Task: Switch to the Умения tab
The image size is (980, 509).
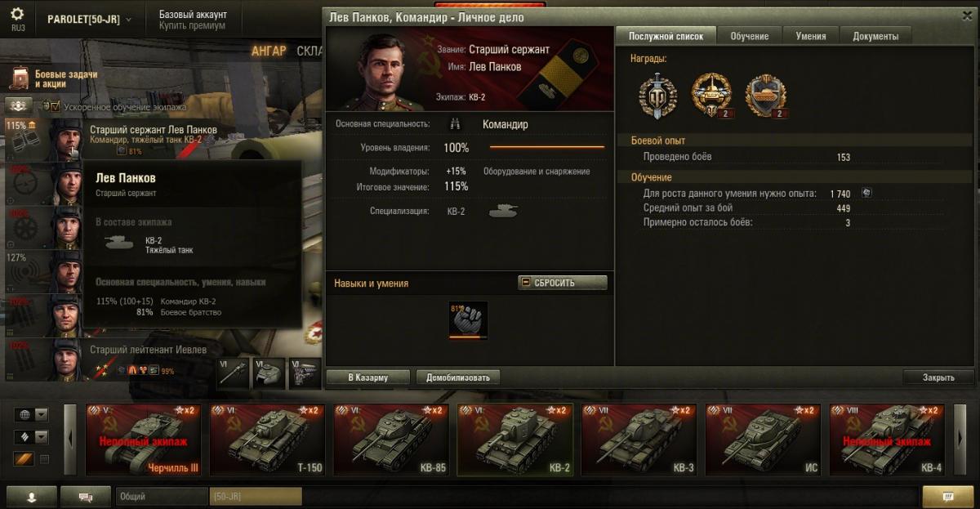Action: 812,36
